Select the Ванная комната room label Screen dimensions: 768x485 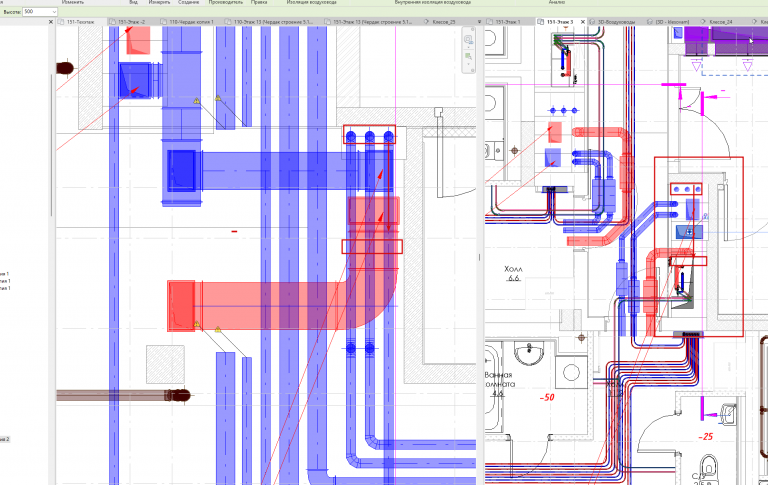point(498,384)
